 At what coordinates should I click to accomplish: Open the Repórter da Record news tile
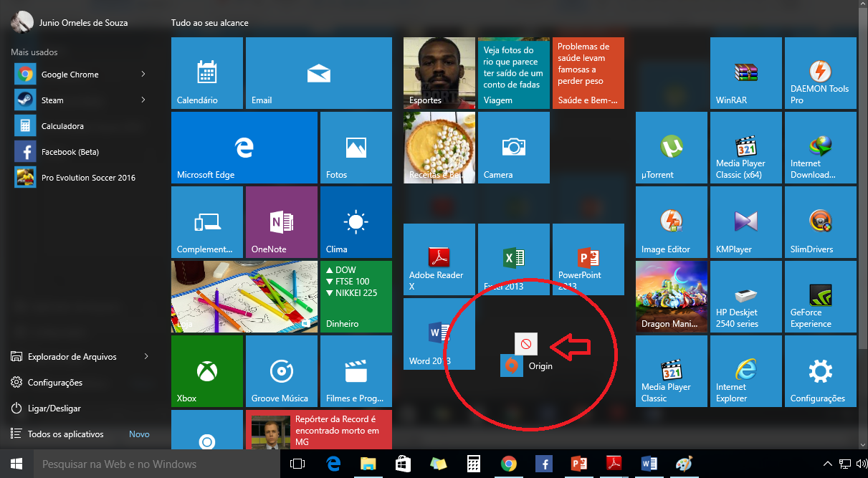point(319,429)
